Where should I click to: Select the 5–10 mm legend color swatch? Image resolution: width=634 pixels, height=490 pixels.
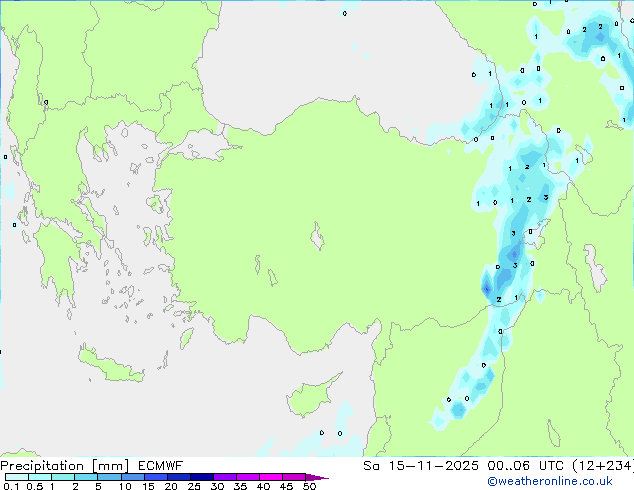(109, 477)
